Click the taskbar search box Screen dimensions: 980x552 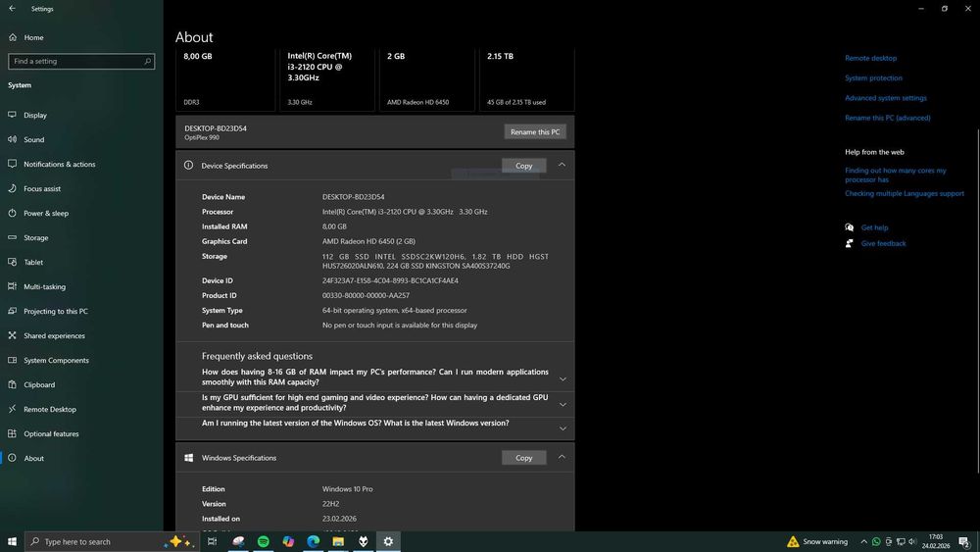(113, 541)
